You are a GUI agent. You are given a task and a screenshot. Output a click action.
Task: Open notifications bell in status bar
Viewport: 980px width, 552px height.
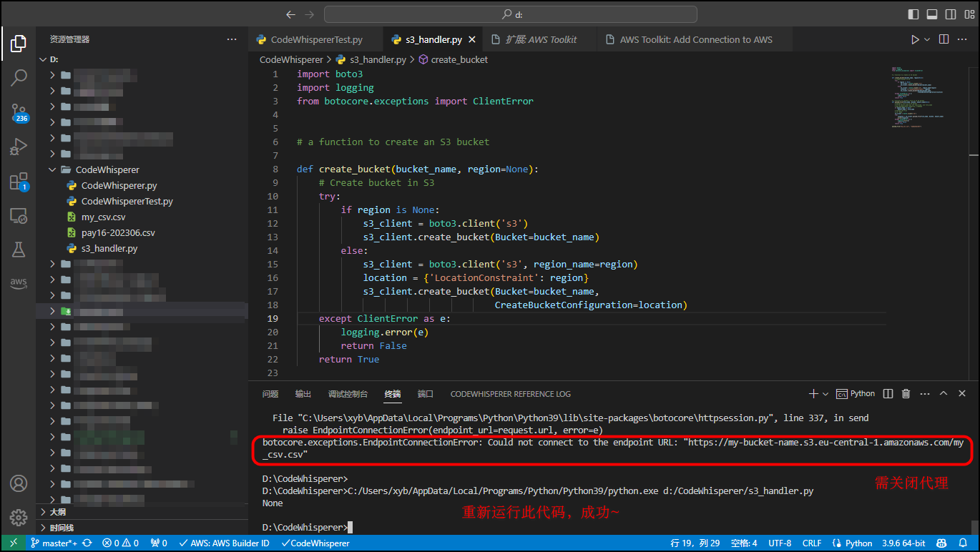[964, 543]
